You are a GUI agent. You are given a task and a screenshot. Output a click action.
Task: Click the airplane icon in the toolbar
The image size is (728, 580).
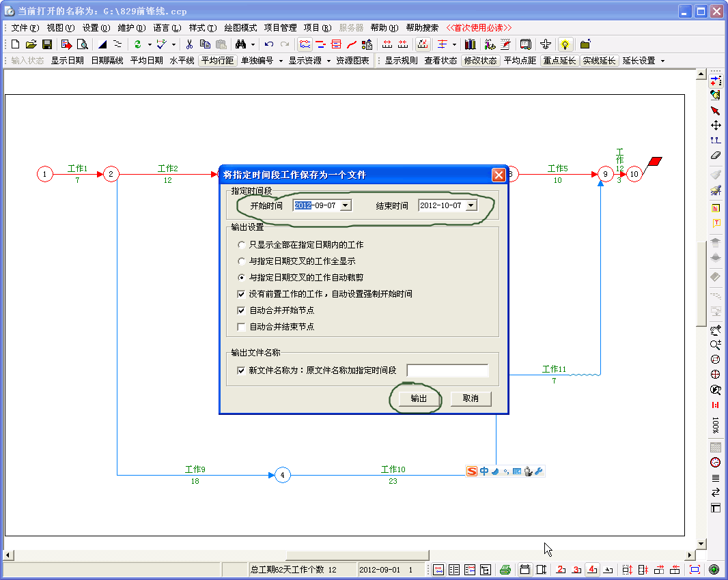(546, 44)
